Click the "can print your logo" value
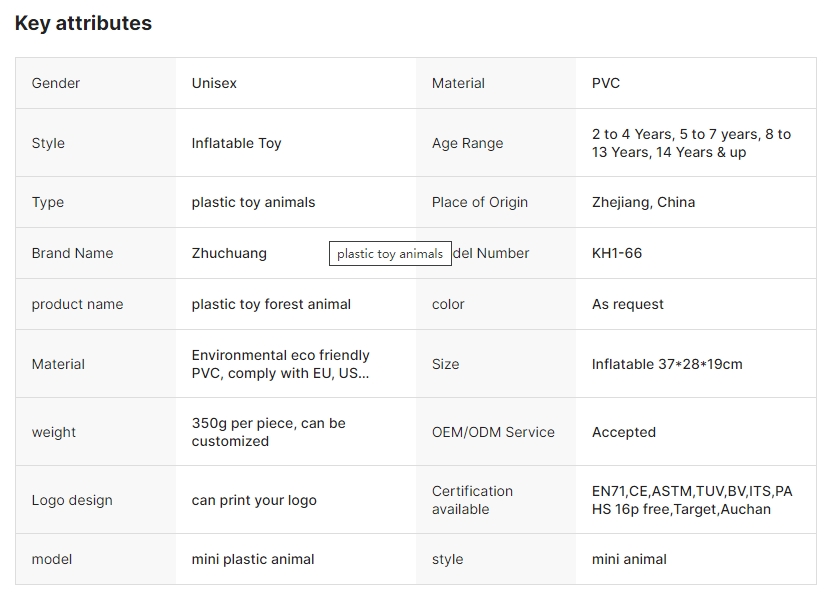 (x=254, y=500)
